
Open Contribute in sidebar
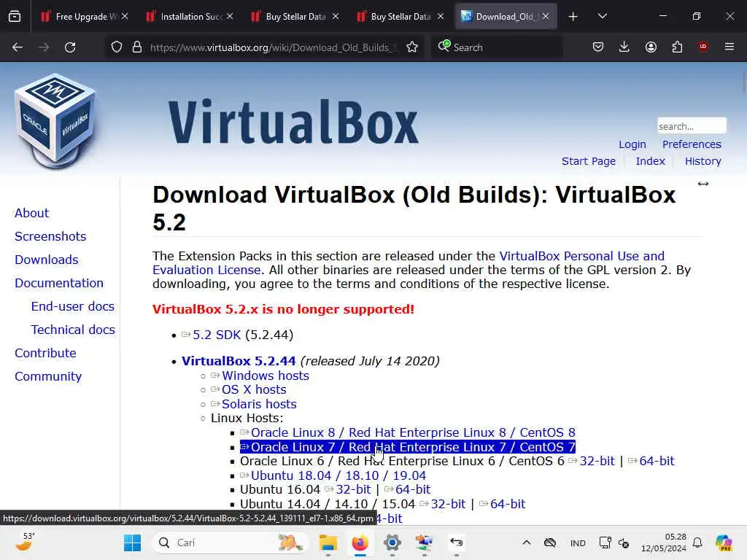point(45,353)
